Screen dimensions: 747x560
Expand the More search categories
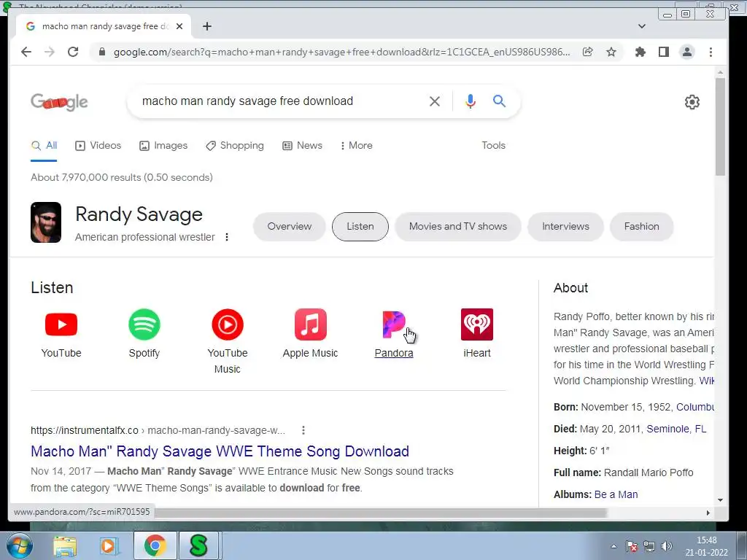click(x=356, y=145)
